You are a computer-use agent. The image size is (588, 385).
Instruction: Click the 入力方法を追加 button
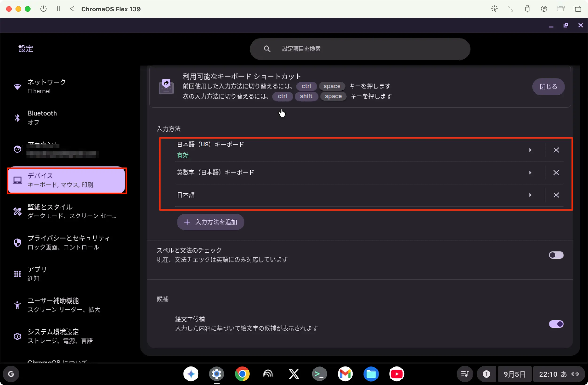pos(211,222)
